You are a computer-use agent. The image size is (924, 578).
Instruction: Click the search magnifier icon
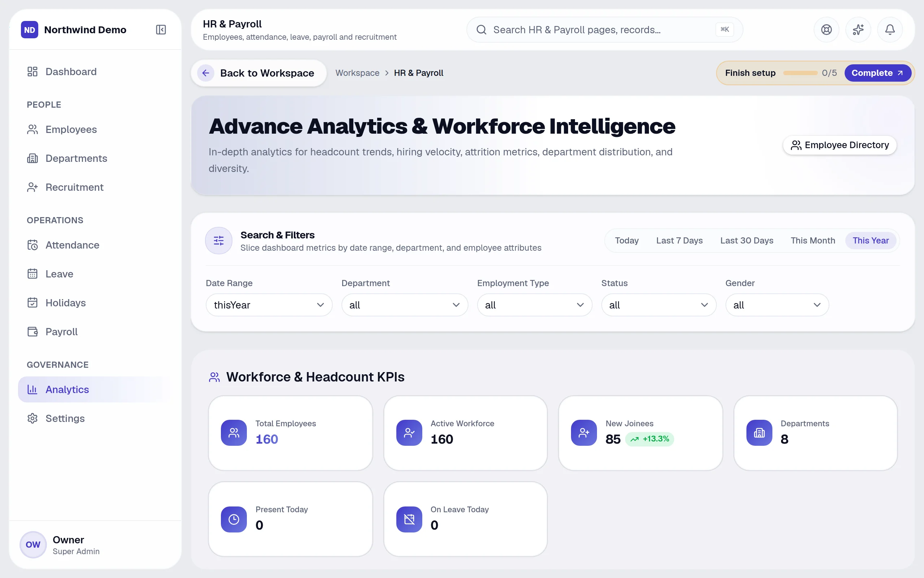(481, 29)
